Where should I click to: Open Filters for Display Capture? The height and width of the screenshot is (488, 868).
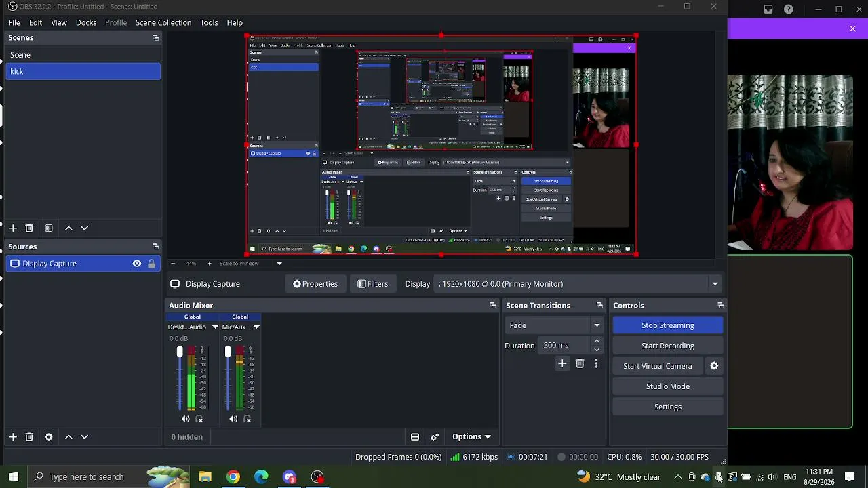point(373,284)
